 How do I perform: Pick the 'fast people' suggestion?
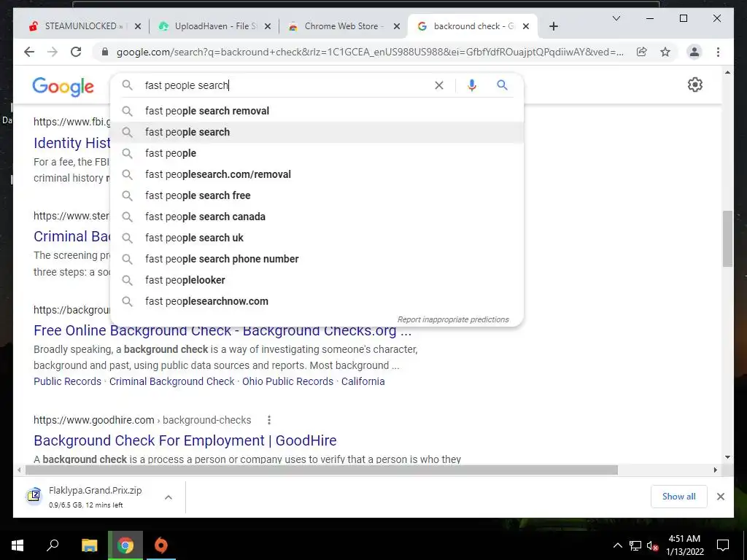(317, 153)
